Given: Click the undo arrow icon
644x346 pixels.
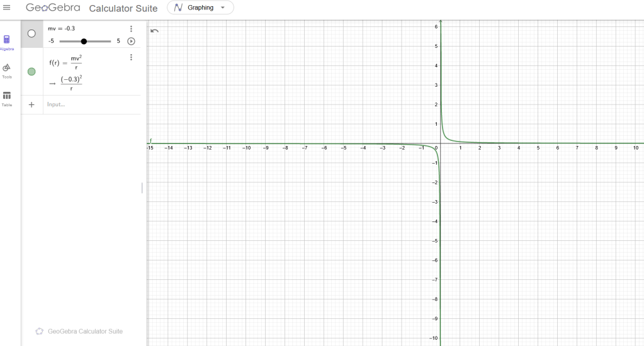Looking at the screenshot, I should (155, 30).
